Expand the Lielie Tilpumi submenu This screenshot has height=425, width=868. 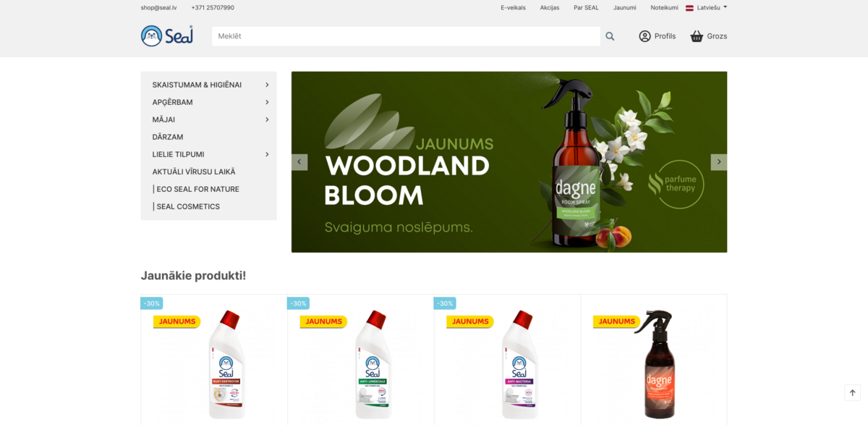[x=267, y=154]
